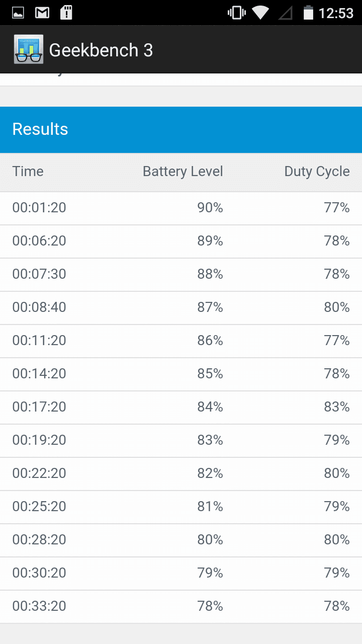The image size is (362, 644).
Task: Tap the 12:53 status bar clock
Action: click(336, 13)
